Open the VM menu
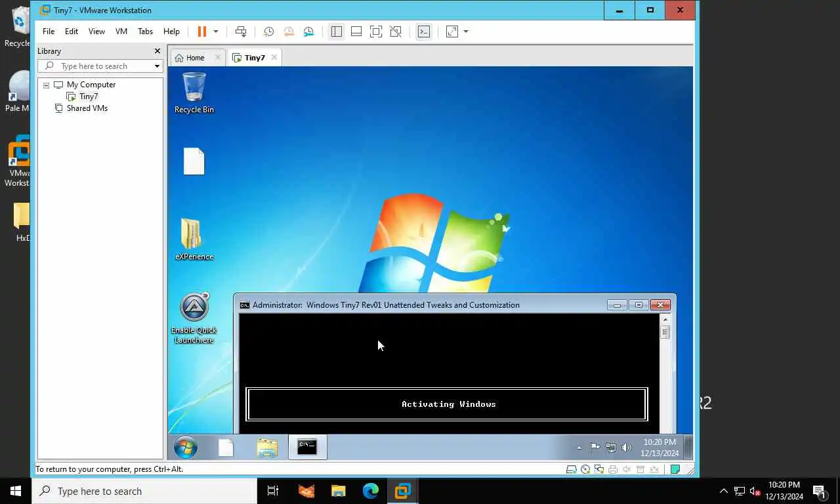The width and height of the screenshot is (840, 504). click(x=121, y=31)
